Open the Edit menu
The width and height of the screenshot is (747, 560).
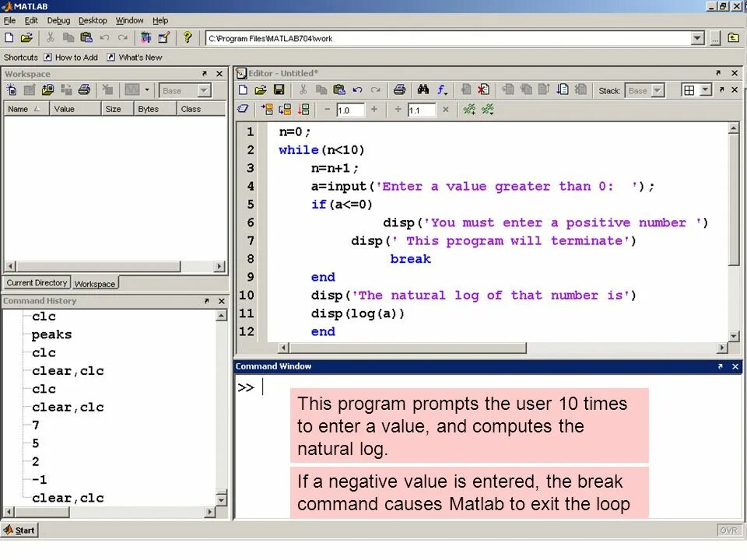[x=31, y=20]
